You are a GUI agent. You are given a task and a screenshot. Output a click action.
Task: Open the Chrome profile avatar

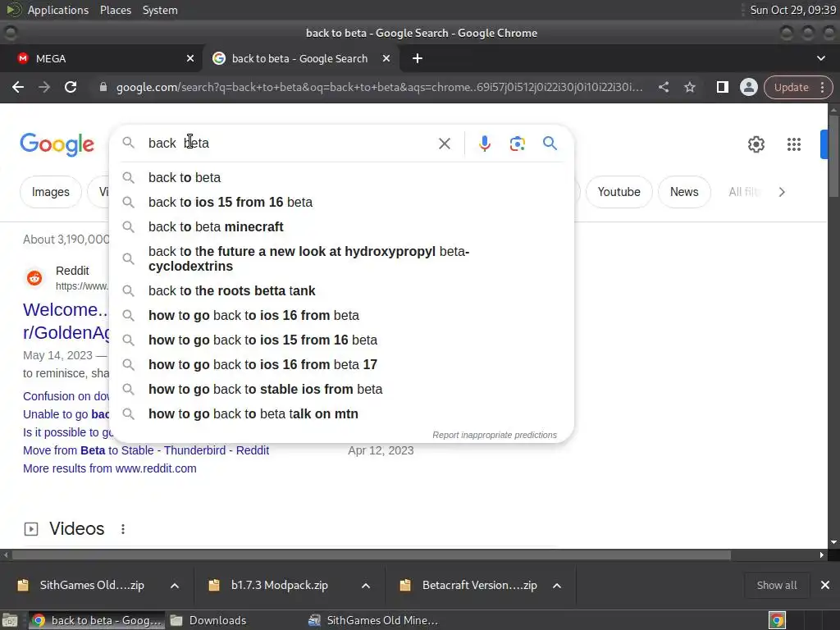(x=748, y=87)
